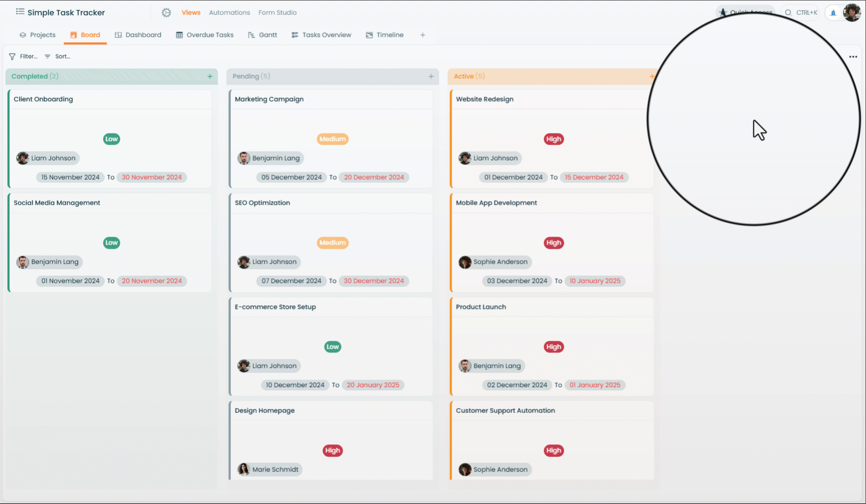
Task: Click start date 05 December 2024
Action: (292, 178)
